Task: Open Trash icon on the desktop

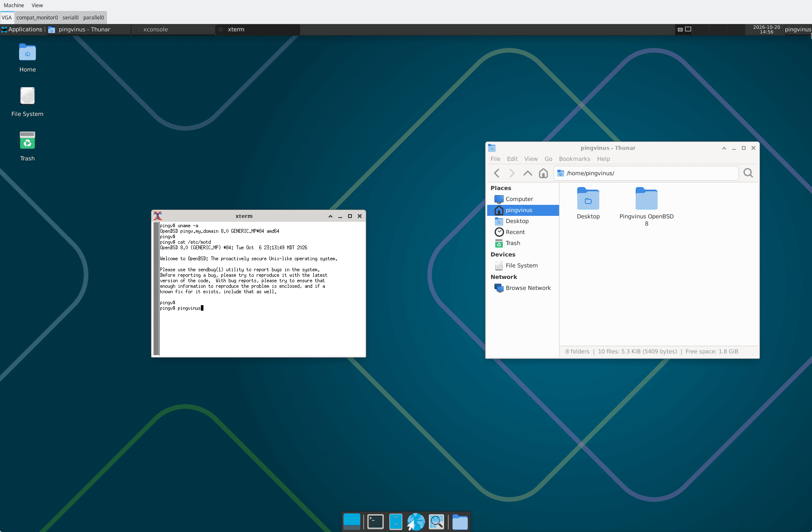Action: pos(27,146)
